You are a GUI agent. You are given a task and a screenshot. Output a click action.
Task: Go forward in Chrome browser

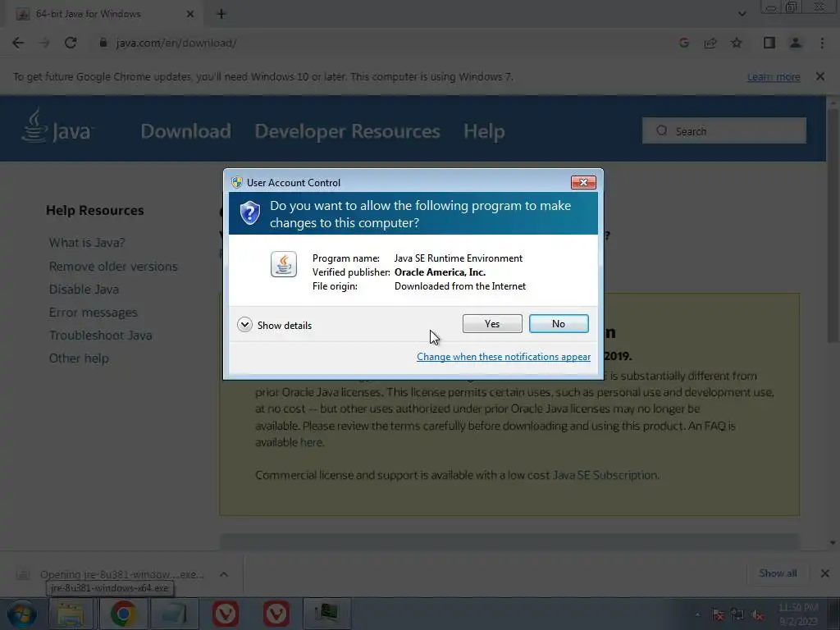coord(44,43)
